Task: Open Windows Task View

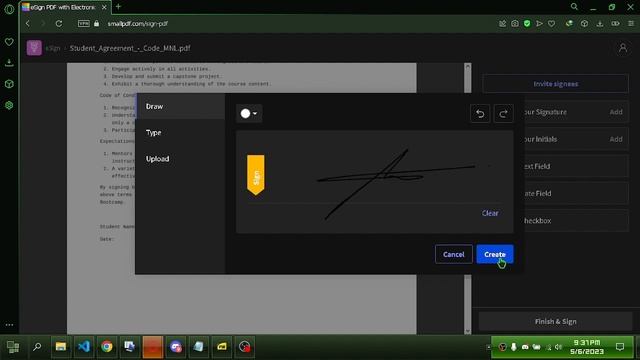Action: 13,347
